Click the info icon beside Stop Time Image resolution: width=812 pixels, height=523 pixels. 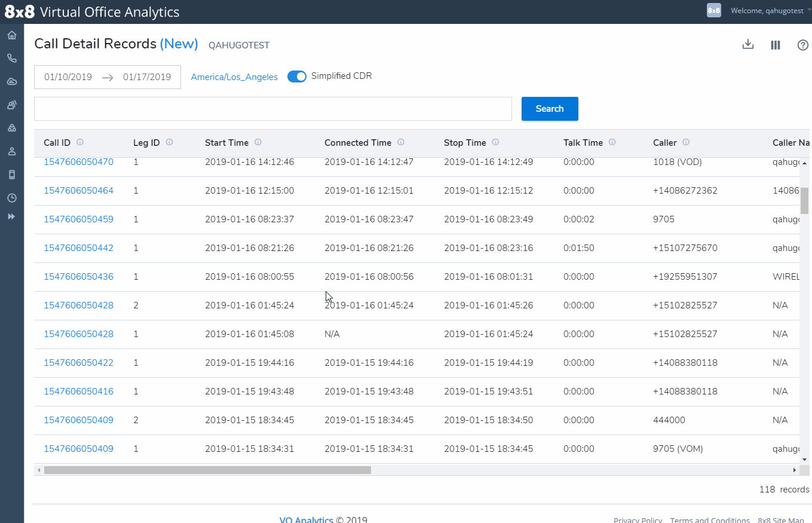(495, 142)
